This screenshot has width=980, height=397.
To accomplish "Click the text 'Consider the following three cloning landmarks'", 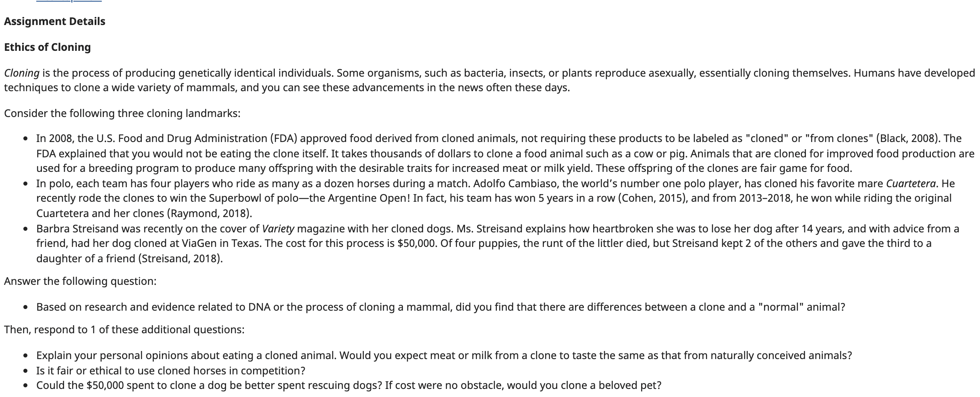I will pyautogui.click(x=122, y=113).
